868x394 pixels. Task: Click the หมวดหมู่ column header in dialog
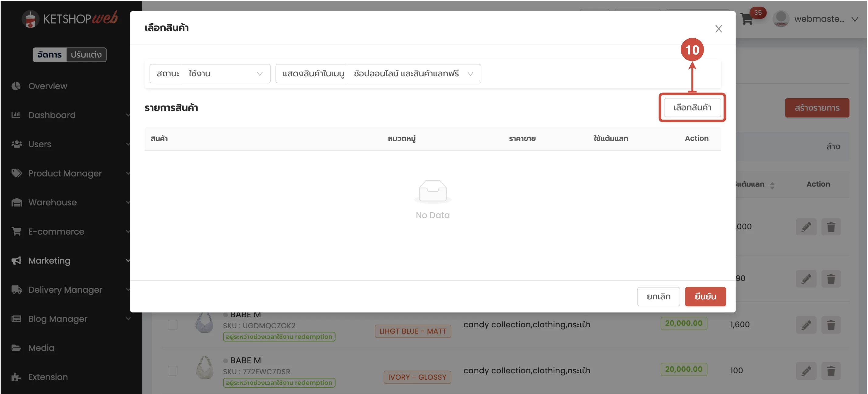pos(402,138)
